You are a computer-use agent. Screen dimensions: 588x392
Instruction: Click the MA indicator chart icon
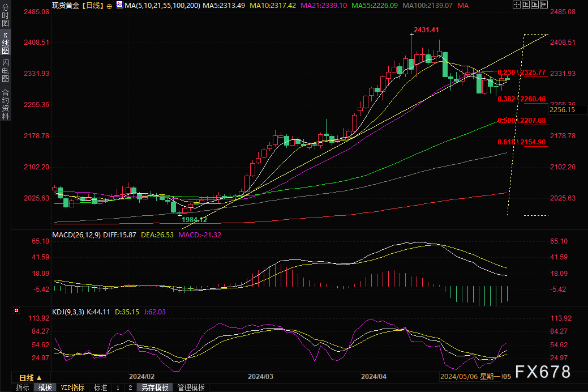click(119, 5)
